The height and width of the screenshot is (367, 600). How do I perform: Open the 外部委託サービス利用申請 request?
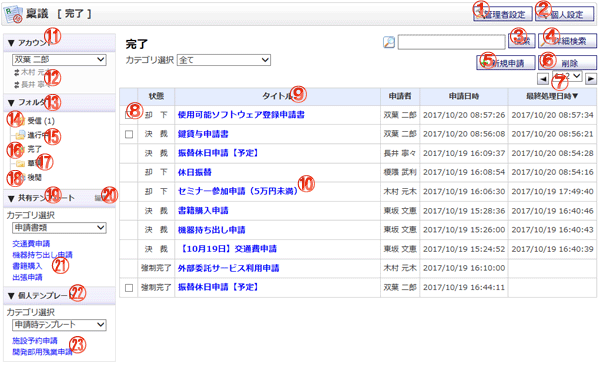[228, 268]
